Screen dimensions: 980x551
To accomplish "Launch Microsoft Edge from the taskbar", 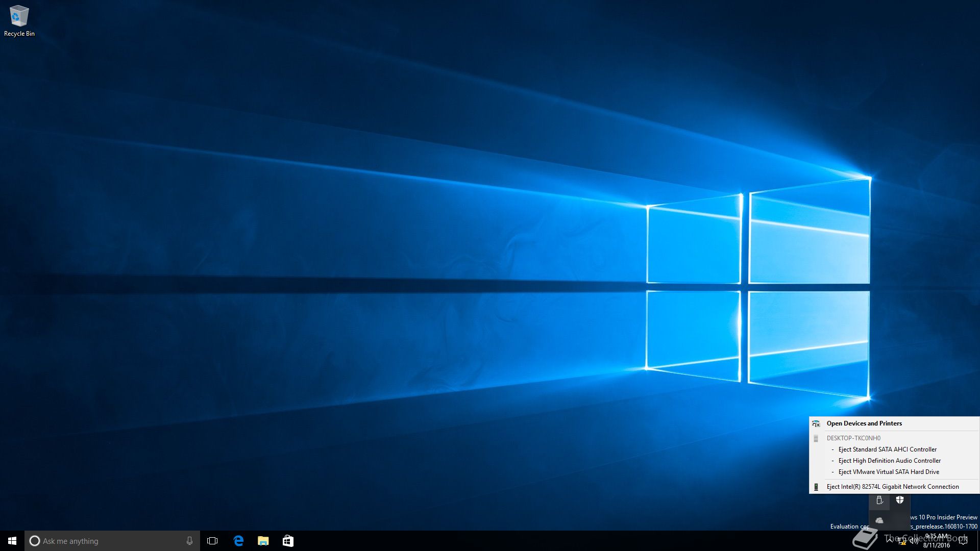I will [x=238, y=541].
